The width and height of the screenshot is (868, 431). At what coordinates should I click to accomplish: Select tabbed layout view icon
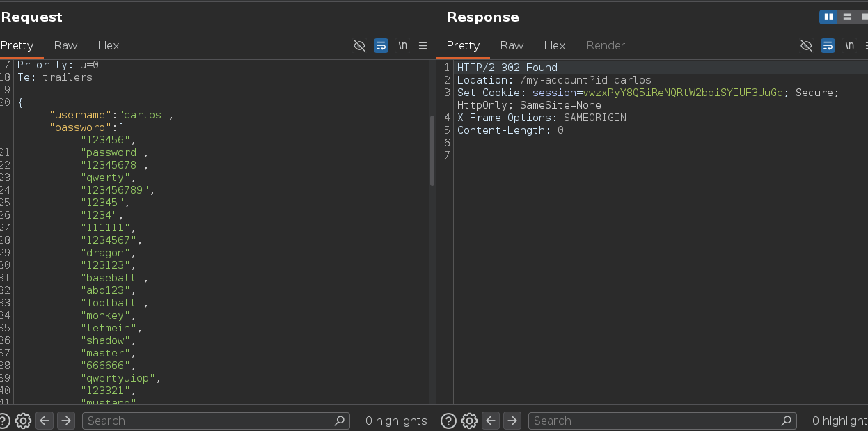[863, 17]
